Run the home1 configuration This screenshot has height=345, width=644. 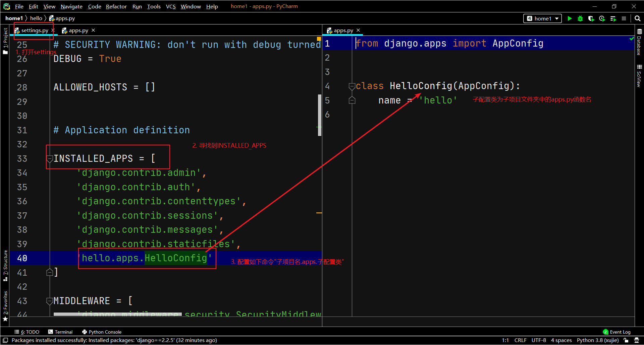click(570, 18)
